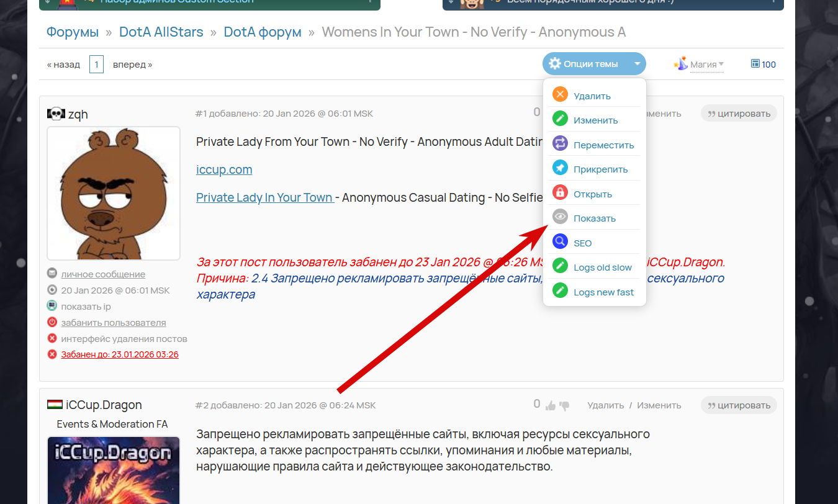This screenshot has width=838, height=504.
Task: Click iCCup.Dragon name in red ban notice
Action: (x=686, y=262)
